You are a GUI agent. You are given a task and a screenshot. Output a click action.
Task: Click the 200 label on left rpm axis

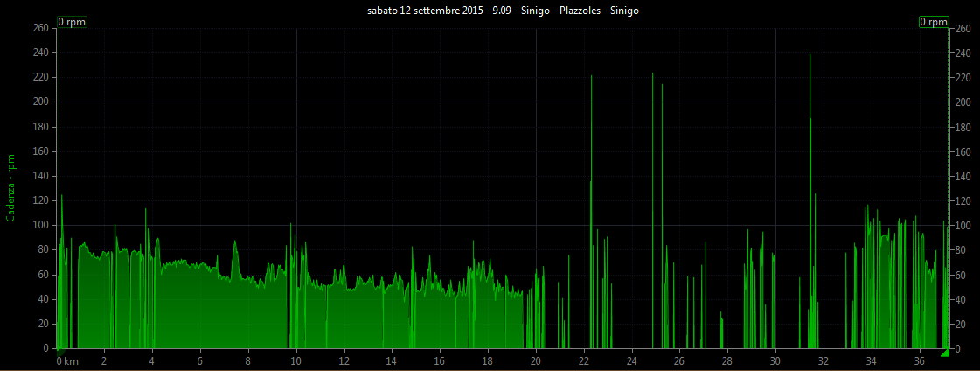[40, 102]
